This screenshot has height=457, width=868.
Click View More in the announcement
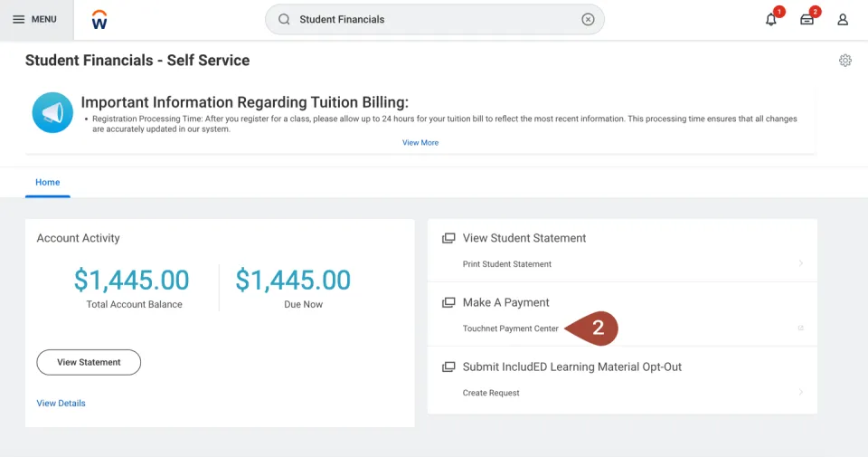click(420, 142)
